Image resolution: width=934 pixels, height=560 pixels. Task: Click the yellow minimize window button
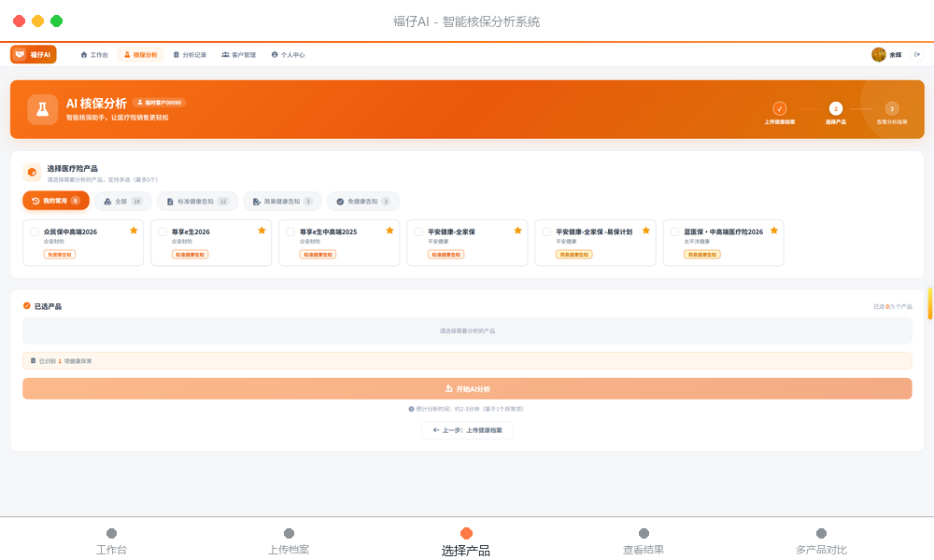point(37,21)
